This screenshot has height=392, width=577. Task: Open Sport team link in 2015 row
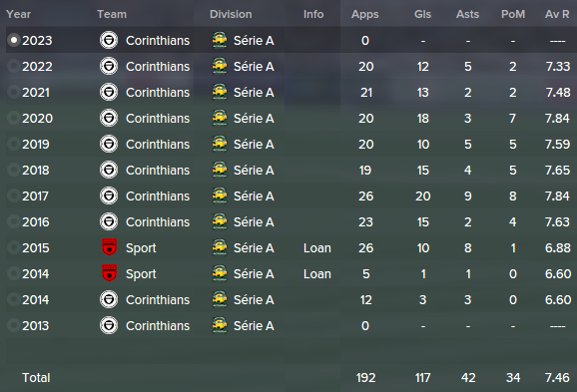pyautogui.click(x=141, y=248)
